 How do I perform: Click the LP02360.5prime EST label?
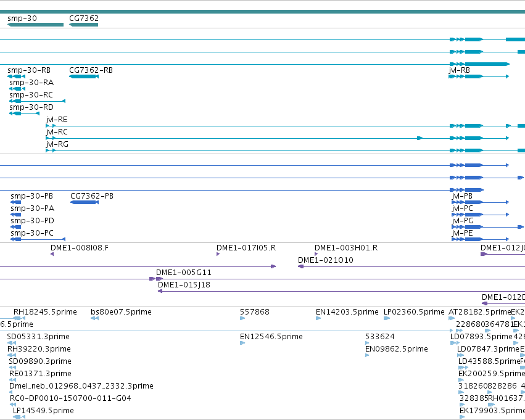click(x=414, y=312)
